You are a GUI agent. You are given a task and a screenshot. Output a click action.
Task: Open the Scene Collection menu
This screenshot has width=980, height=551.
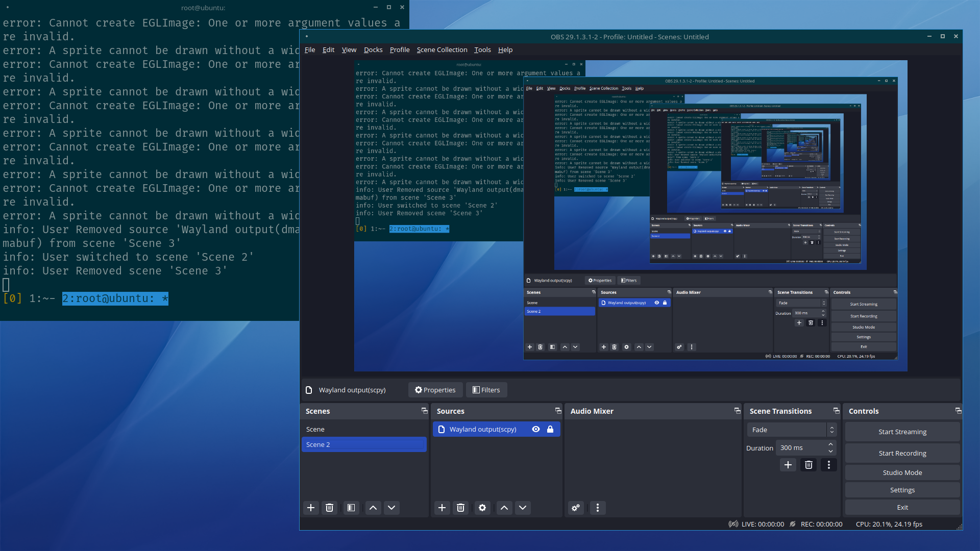pyautogui.click(x=442, y=49)
